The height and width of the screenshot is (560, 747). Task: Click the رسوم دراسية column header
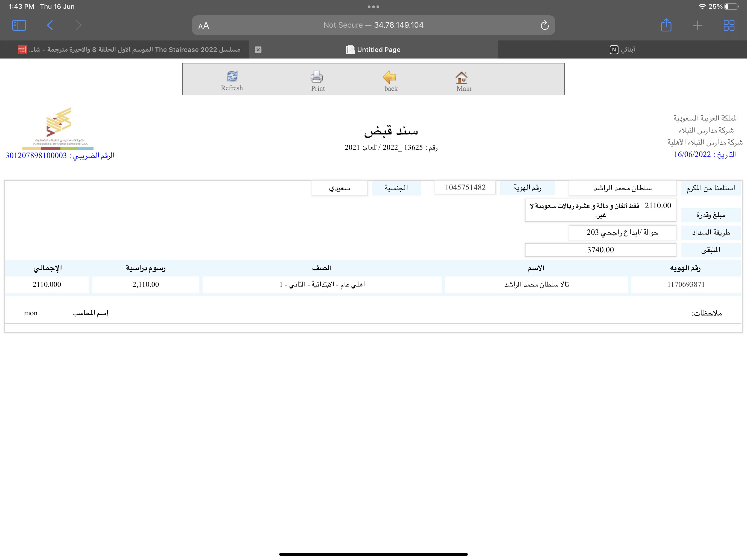pos(145,268)
